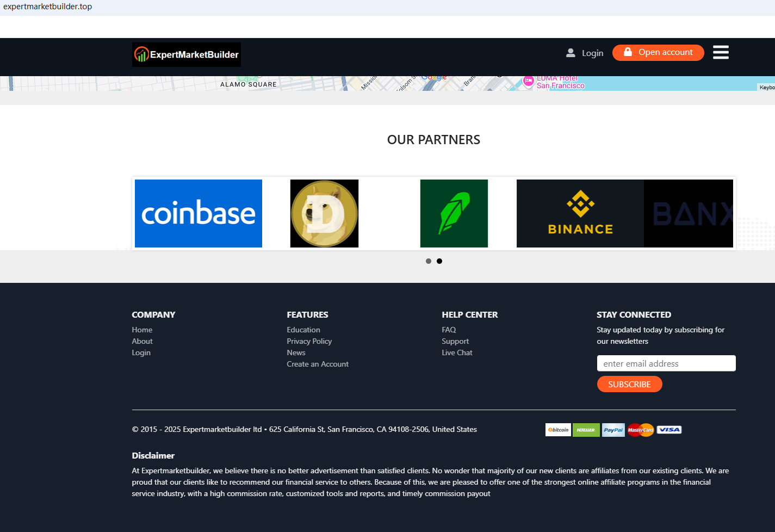Image resolution: width=775 pixels, height=532 pixels.
Task: Click the LUMA Hotel map marker
Action: click(529, 81)
